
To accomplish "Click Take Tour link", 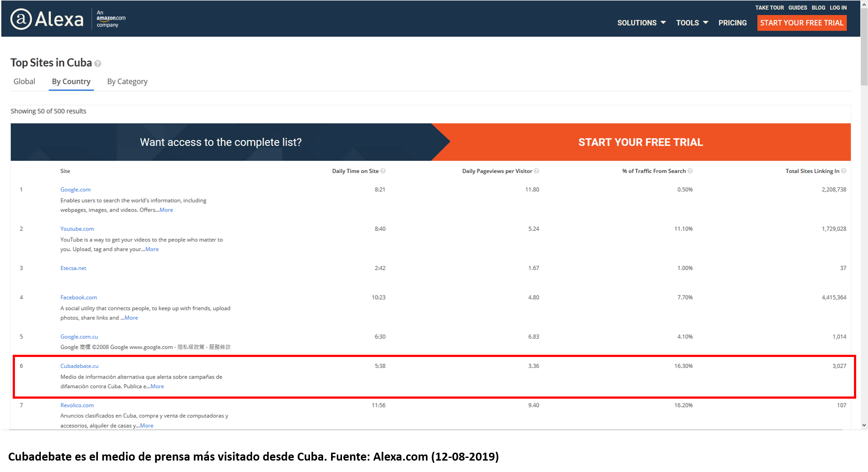I will 769,8.
